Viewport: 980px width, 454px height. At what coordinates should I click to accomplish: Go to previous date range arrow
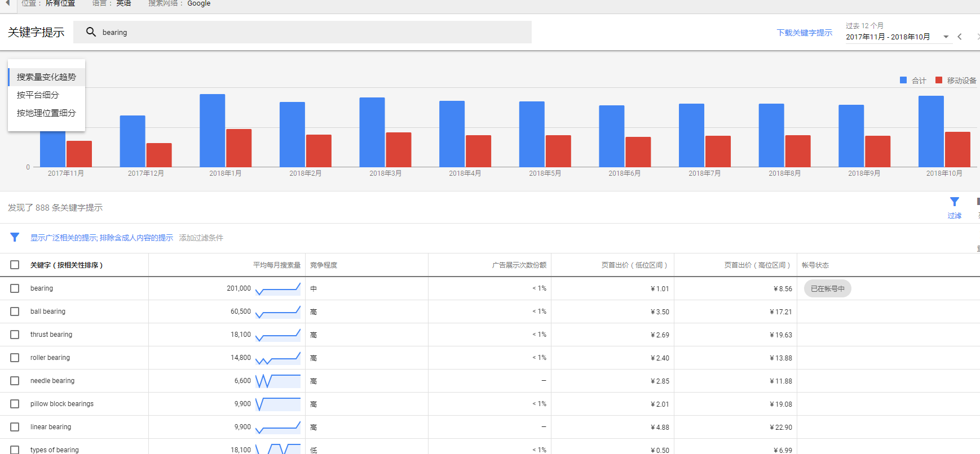tap(960, 37)
